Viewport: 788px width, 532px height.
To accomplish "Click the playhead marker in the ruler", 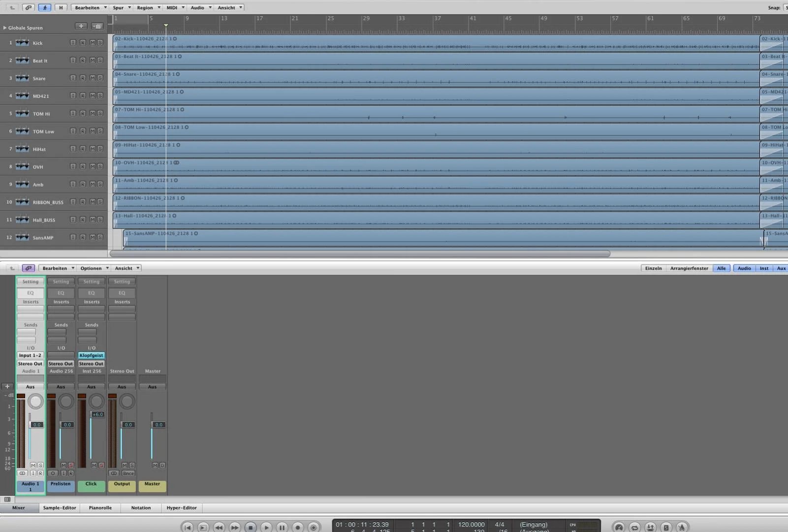I will [x=166, y=25].
